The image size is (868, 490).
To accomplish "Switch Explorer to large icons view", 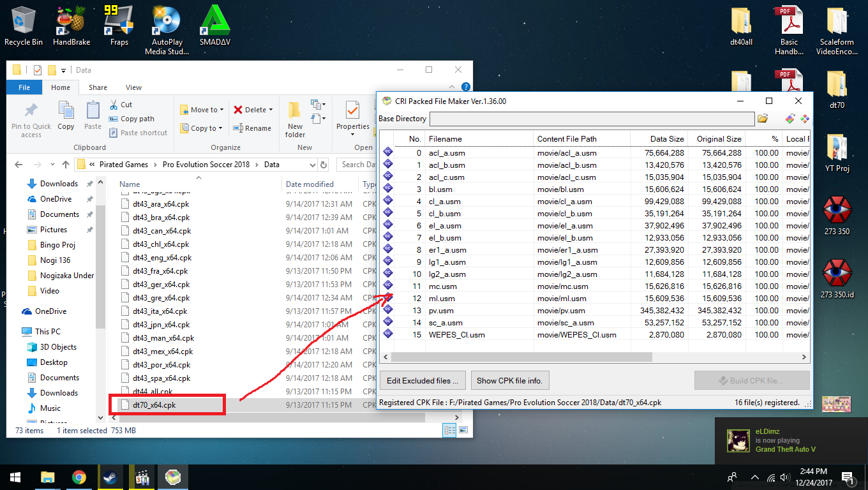I will click(x=463, y=431).
